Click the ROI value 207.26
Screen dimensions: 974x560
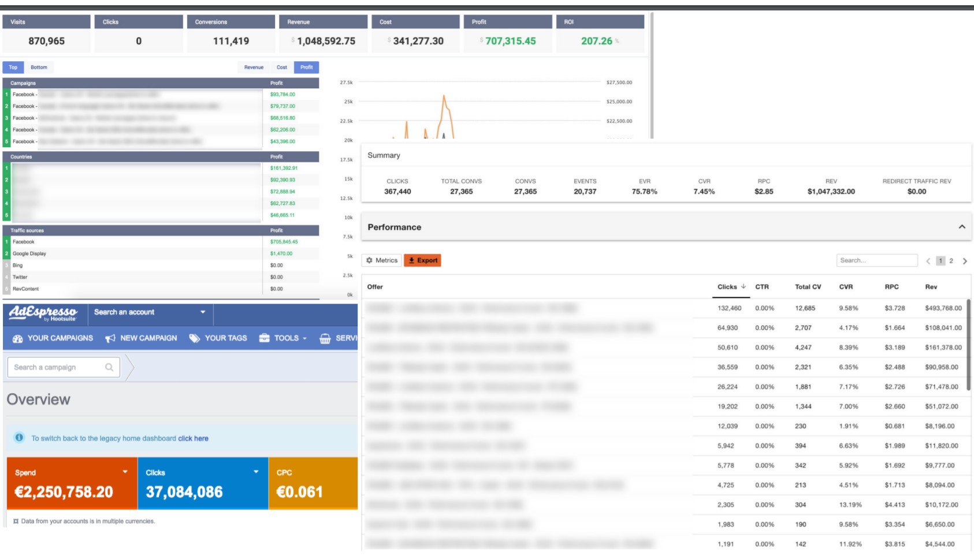[x=597, y=41]
